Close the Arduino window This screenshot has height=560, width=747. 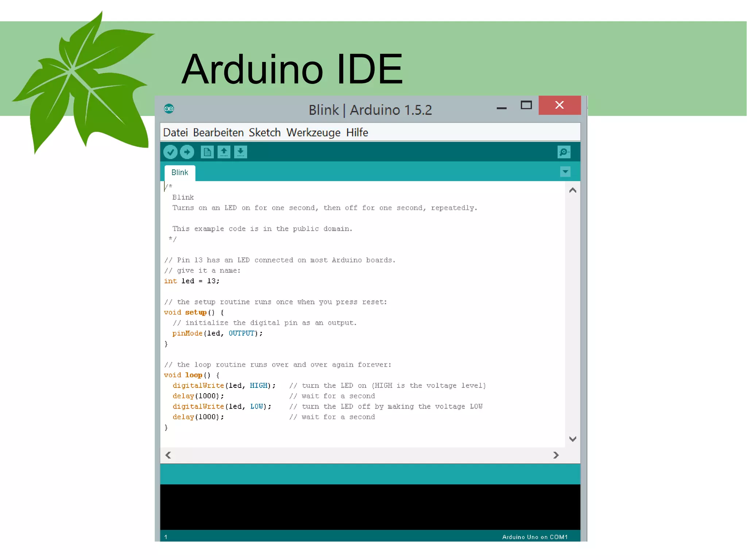coord(560,105)
